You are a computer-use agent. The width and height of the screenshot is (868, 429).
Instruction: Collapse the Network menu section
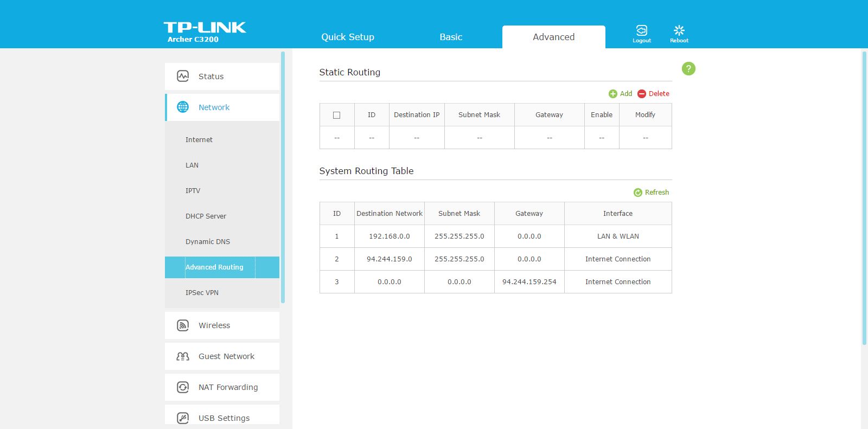click(222, 107)
